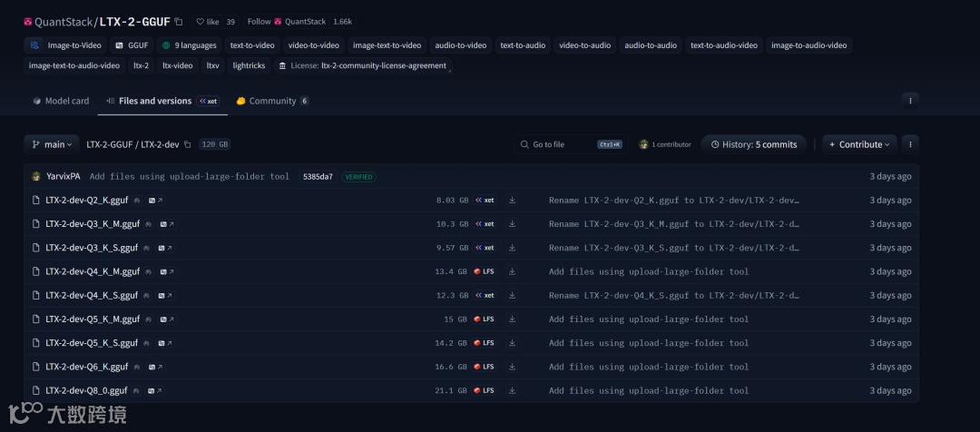The width and height of the screenshot is (980, 432).
Task: Click the like count 39
Action: click(x=230, y=22)
